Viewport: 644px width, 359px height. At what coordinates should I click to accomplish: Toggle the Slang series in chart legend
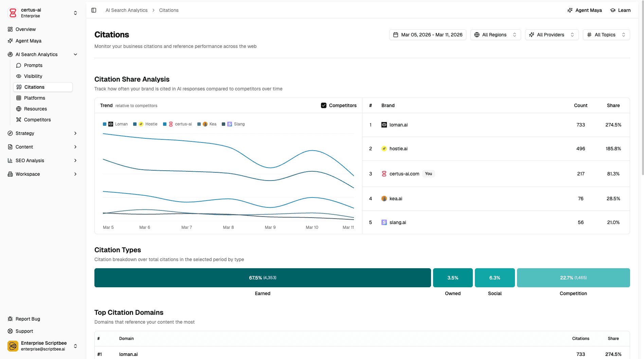click(233, 124)
